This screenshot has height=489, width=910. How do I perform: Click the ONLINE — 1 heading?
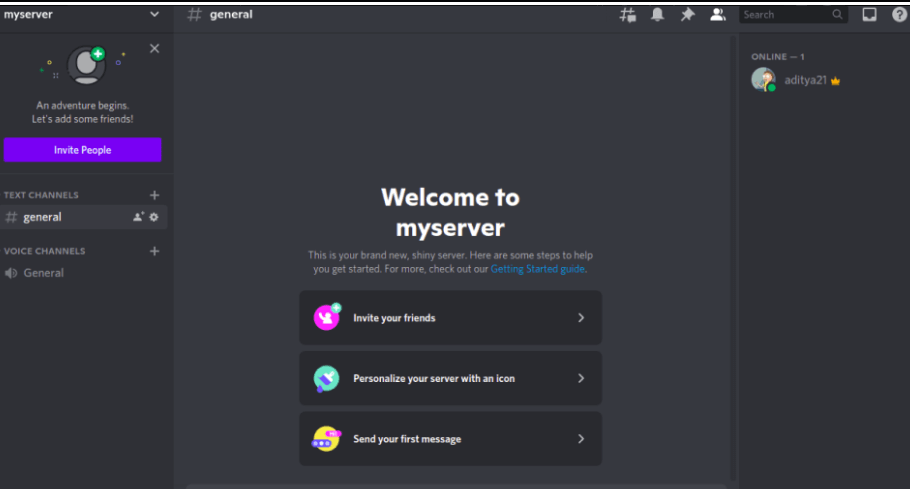coord(778,57)
